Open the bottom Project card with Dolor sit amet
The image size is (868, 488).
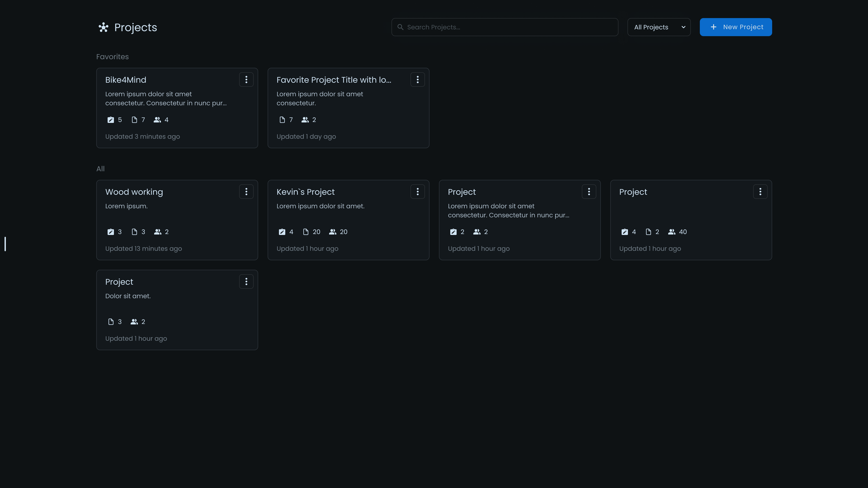coord(177,310)
